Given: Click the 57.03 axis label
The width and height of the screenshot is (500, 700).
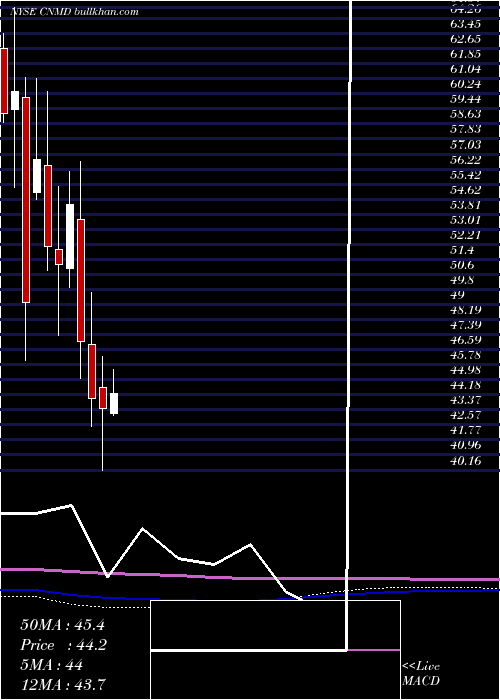Looking at the screenshot, I should pyautogui.click(x=466, y=144).
